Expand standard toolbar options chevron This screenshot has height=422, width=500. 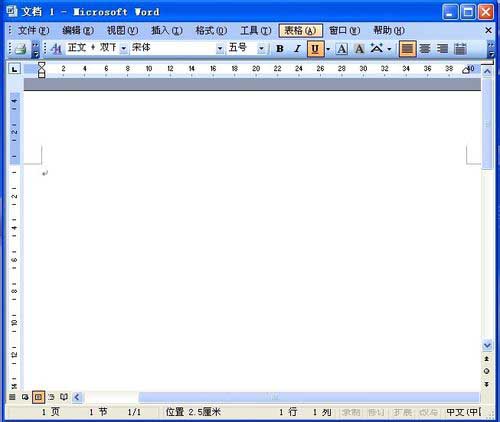coord(35,49)
